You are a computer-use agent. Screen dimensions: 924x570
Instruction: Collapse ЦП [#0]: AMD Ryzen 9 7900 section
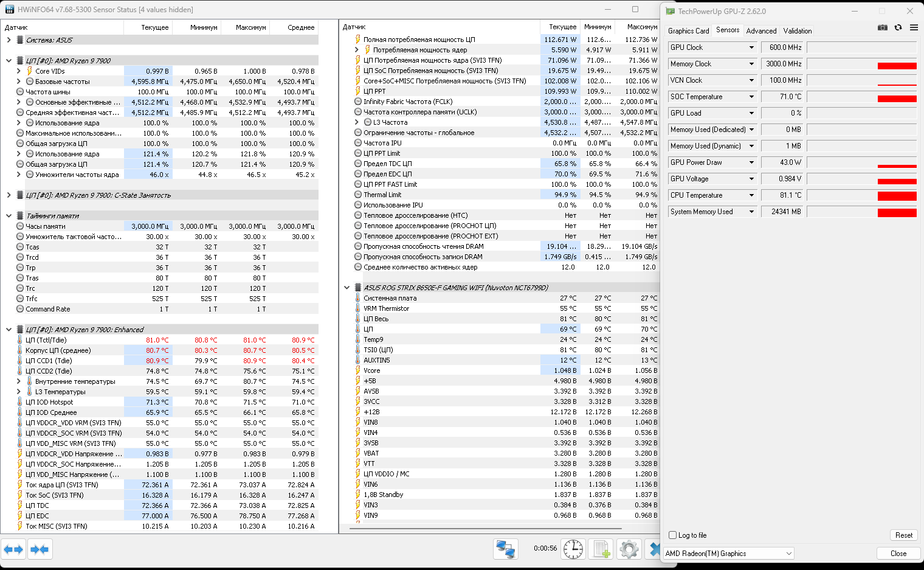click(x=9, y=61)
